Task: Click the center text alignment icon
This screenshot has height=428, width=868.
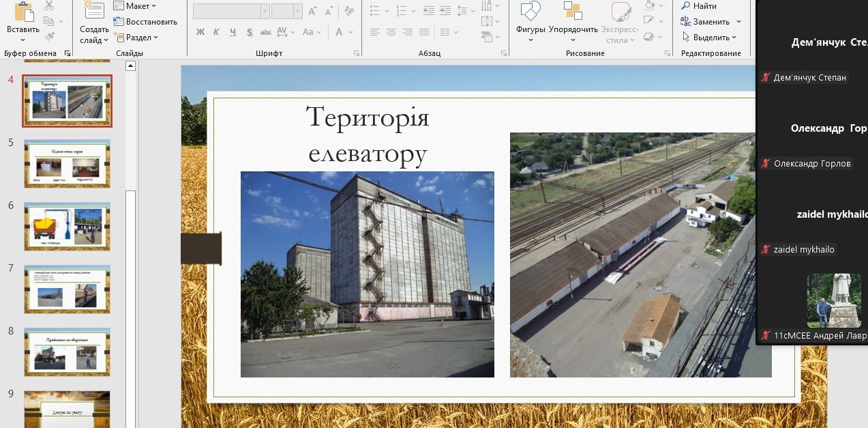Action: (391, 32)
